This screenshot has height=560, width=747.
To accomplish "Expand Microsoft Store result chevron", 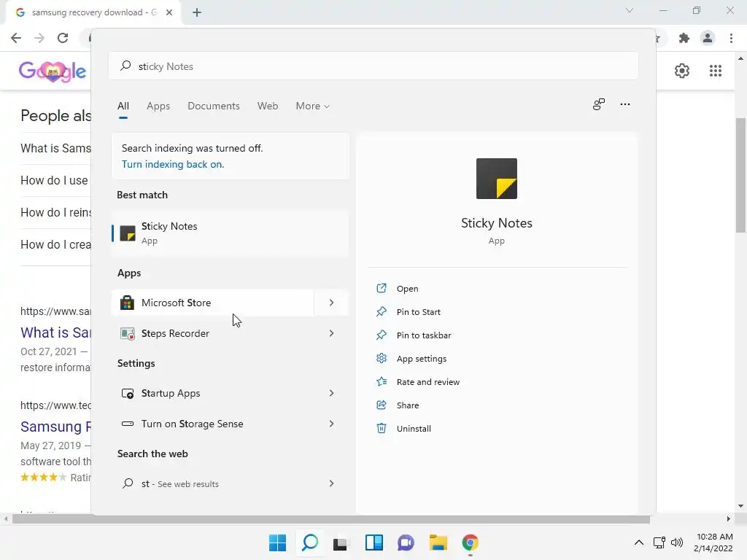I will coord(332,303).
